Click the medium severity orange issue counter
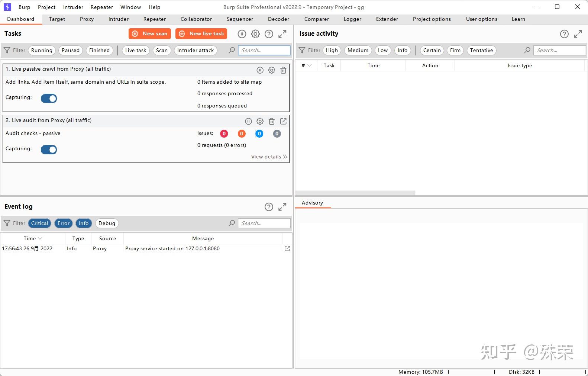The width and height of the screenshot is (588, 376). tap(242, 134)
